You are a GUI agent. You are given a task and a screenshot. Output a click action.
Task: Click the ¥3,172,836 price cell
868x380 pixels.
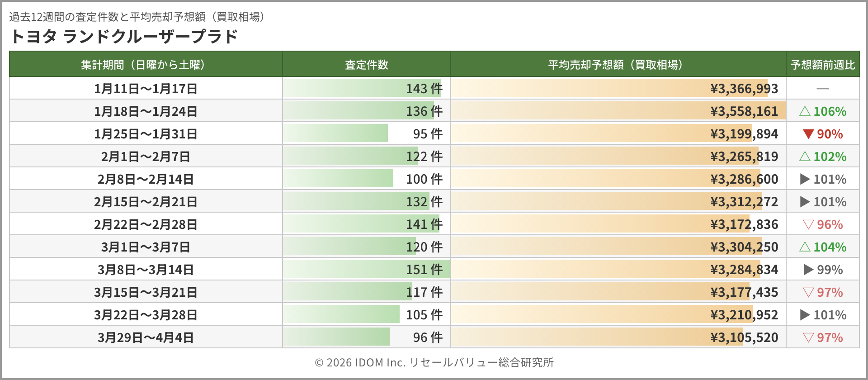[x=744, y=224]
